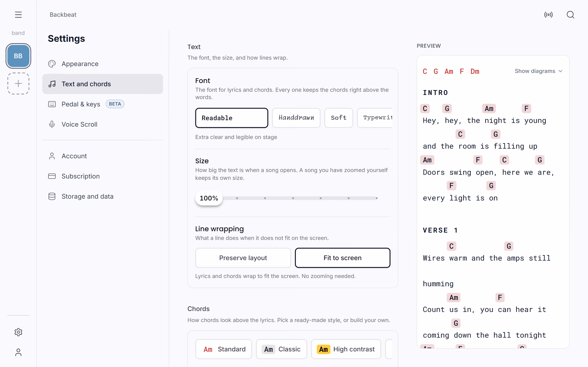The height and width of the screenshot is (367, 588).
Task: Choose the Handdrawn font option
Action: 296,118
